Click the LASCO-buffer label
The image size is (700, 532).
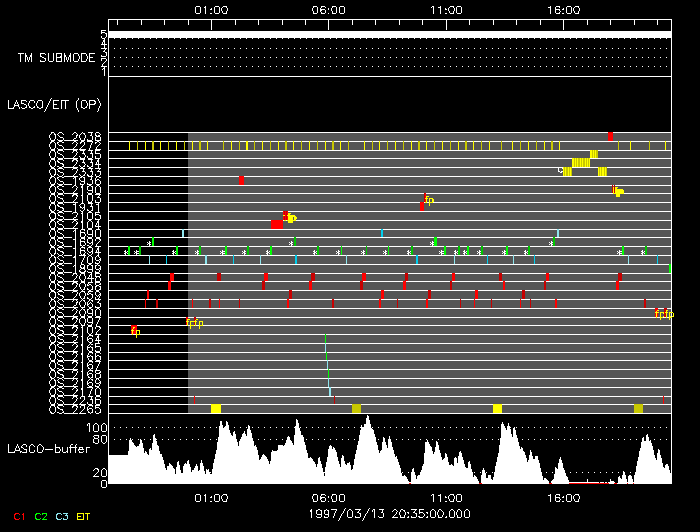(49, 449)
